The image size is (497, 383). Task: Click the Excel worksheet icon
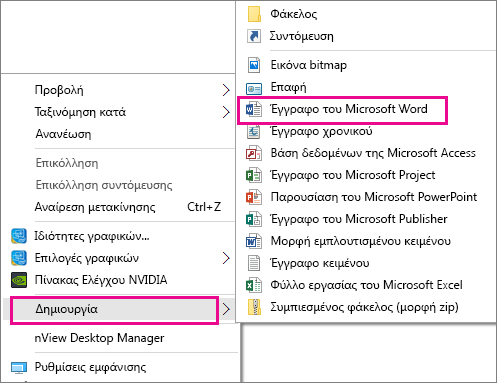[x=254, y=285]
